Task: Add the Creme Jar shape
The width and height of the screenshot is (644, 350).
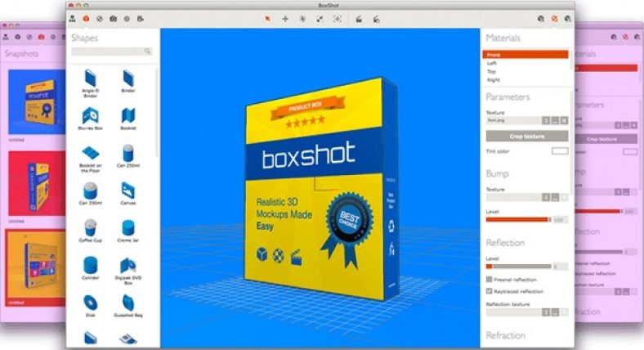Action: [x=128, y=231]
